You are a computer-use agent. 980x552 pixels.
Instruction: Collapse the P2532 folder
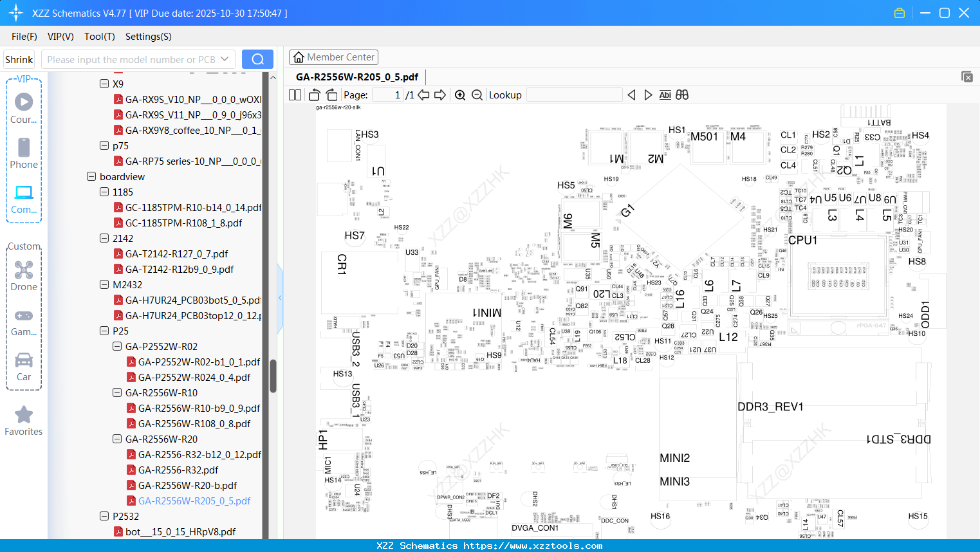(x=104, y=516)
